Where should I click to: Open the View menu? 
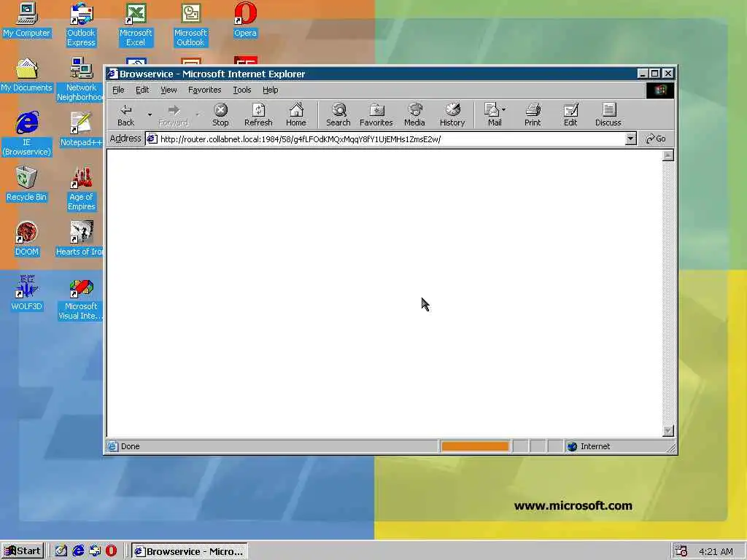click(x=169, y=90)
